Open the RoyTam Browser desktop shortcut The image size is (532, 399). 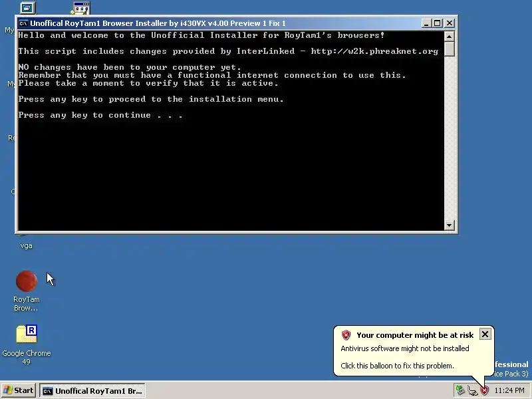(x=26, y=281)
